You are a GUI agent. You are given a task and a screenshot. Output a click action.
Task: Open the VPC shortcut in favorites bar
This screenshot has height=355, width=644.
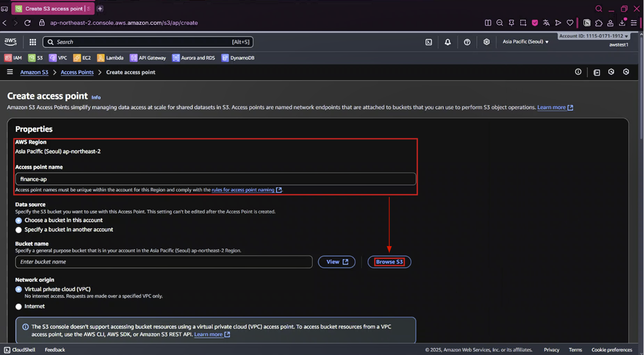[58, 58]
